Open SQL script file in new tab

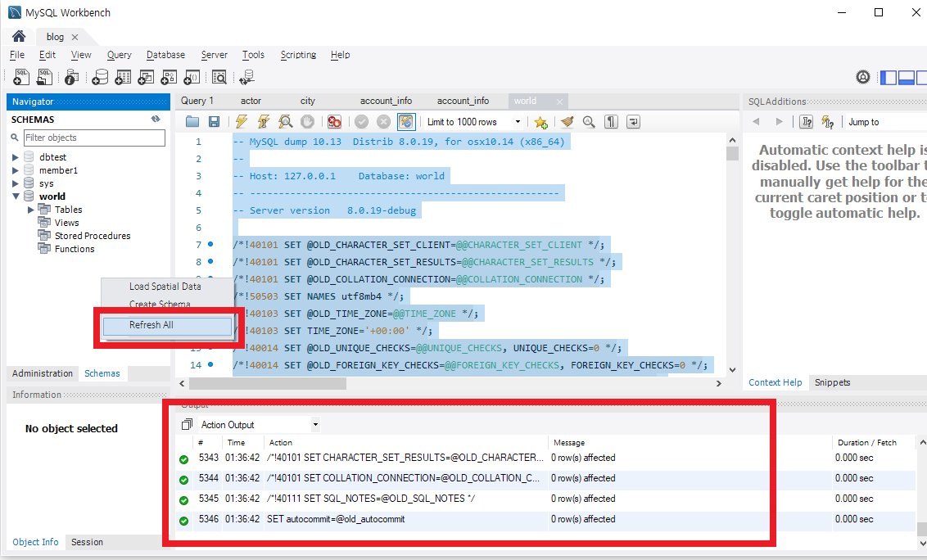(x=44, y=77)
